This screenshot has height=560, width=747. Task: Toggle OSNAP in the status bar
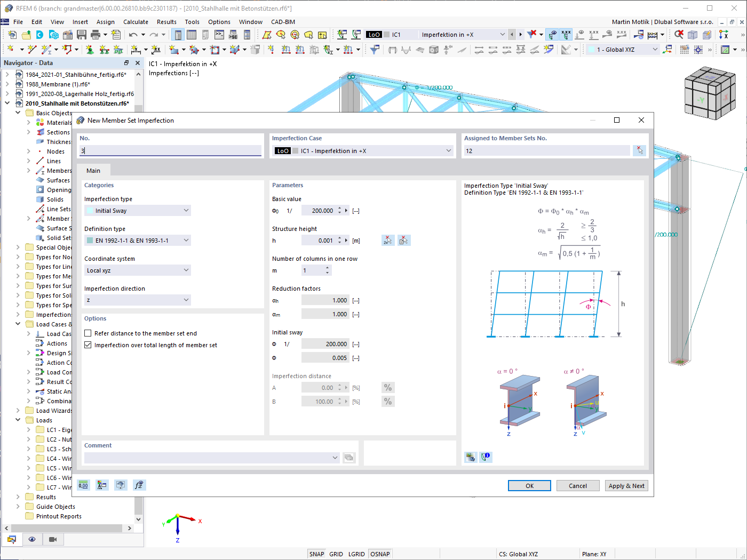[380, 554]
